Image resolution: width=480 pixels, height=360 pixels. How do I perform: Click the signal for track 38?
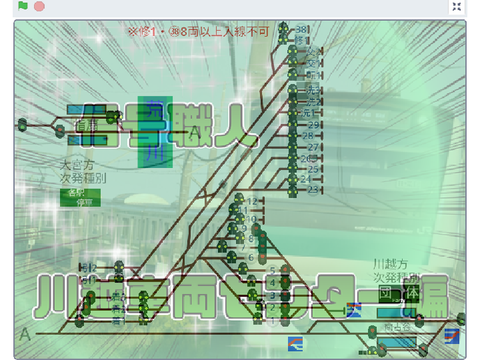point(283,28)
